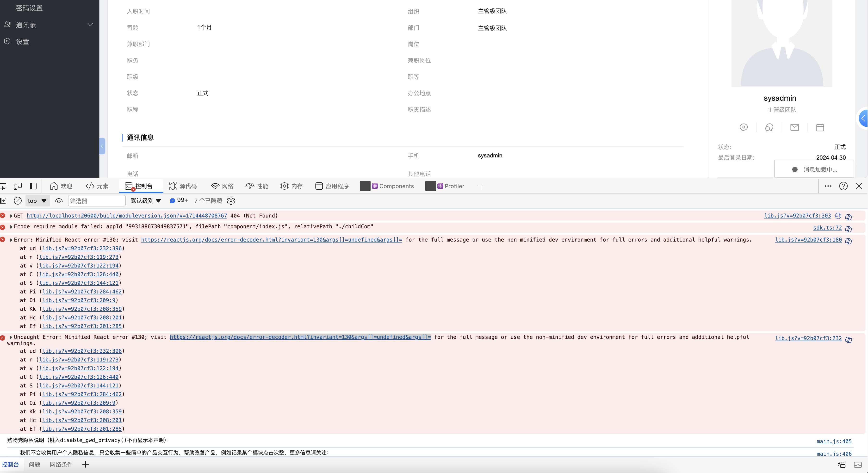Click the e-message bubble icon under sysadmin
This screenshot has width=868, height=473.
click(744, 127)
